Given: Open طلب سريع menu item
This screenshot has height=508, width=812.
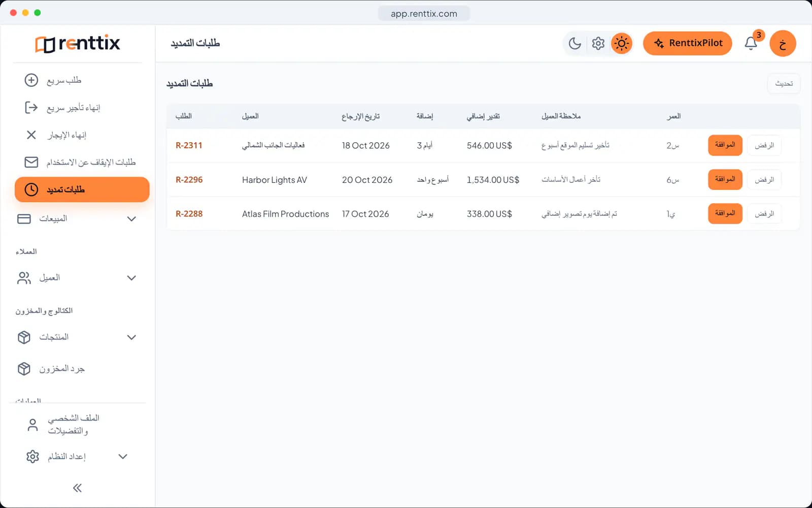Looking at the screenshot, I should pyautogui.click(x=82, y=80).
